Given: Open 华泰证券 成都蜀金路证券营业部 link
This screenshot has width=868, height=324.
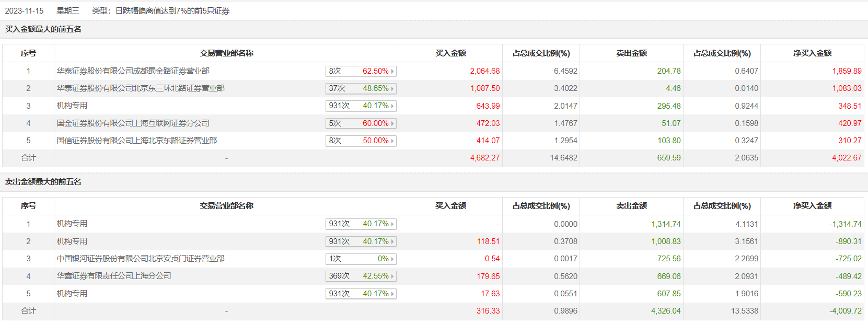Looking at the screenshot, I should (x=133, y=71).
